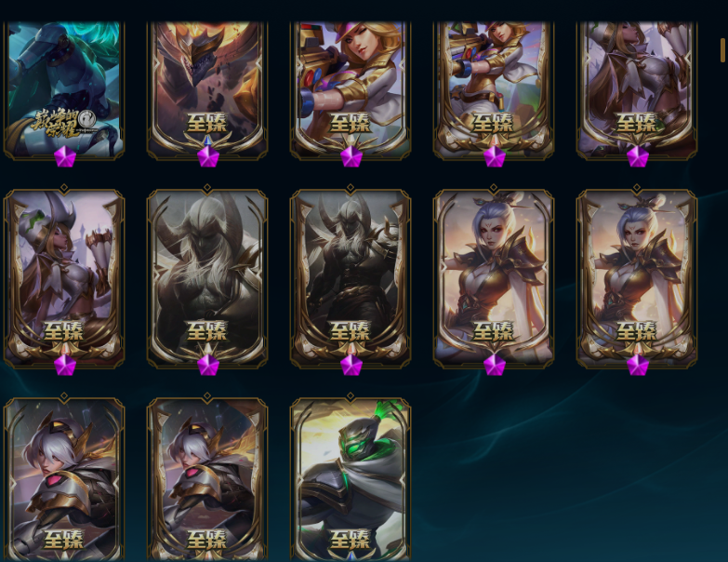
Task: Select the grayscale full-body horned warrior skin card
Action: click(351, 279)
